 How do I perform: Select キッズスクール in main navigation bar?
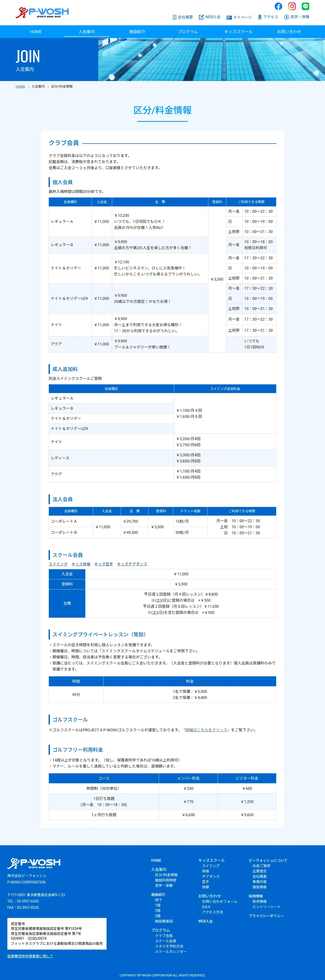pos(238,32)
